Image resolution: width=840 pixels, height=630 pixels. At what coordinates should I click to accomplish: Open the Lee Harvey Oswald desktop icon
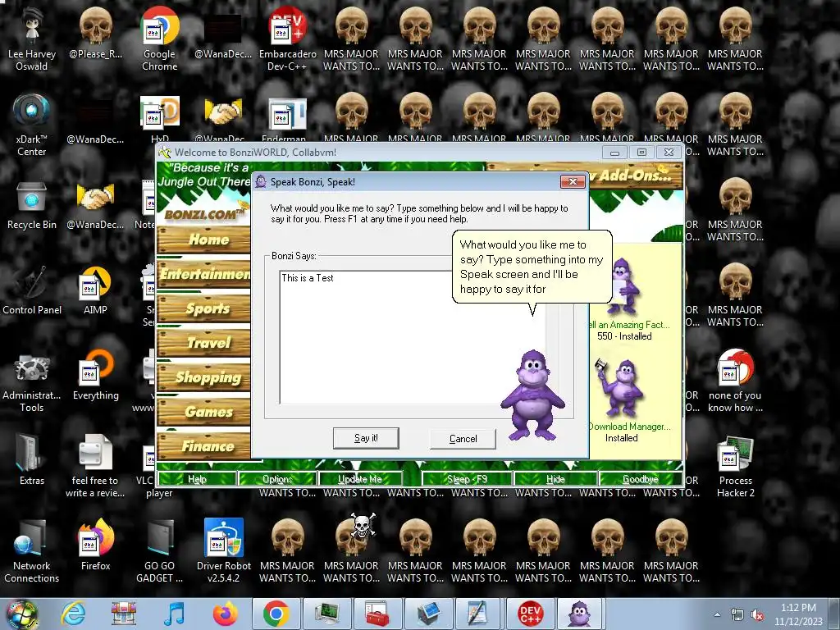[x=32, y=39]
